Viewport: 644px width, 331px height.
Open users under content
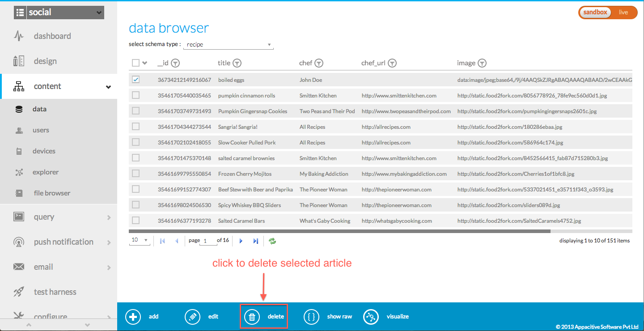(x=41, y=130)
